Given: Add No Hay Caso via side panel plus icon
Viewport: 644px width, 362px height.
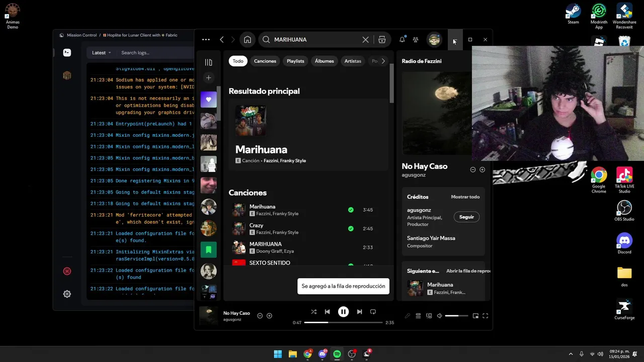Looking at the screenshot, I should tap(482, 170).
